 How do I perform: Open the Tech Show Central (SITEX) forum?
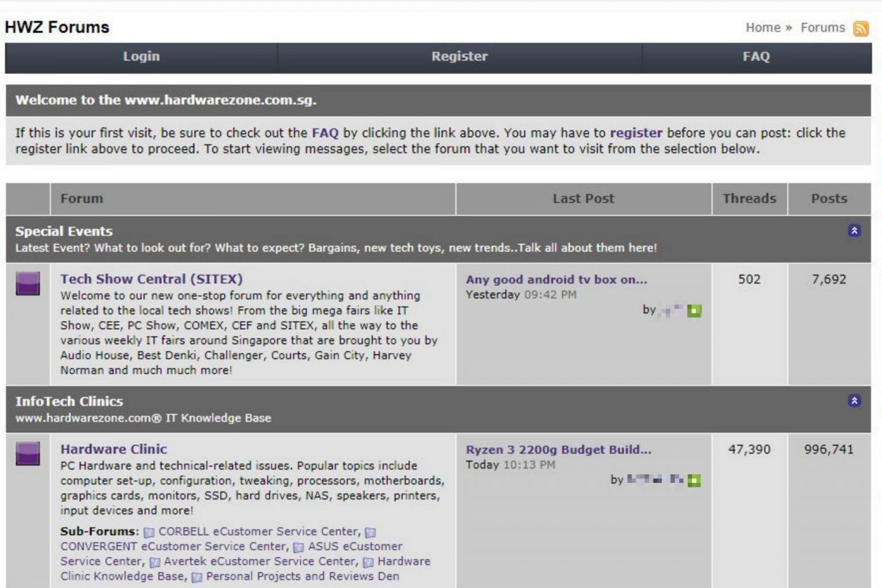click(x=152, y=279)
